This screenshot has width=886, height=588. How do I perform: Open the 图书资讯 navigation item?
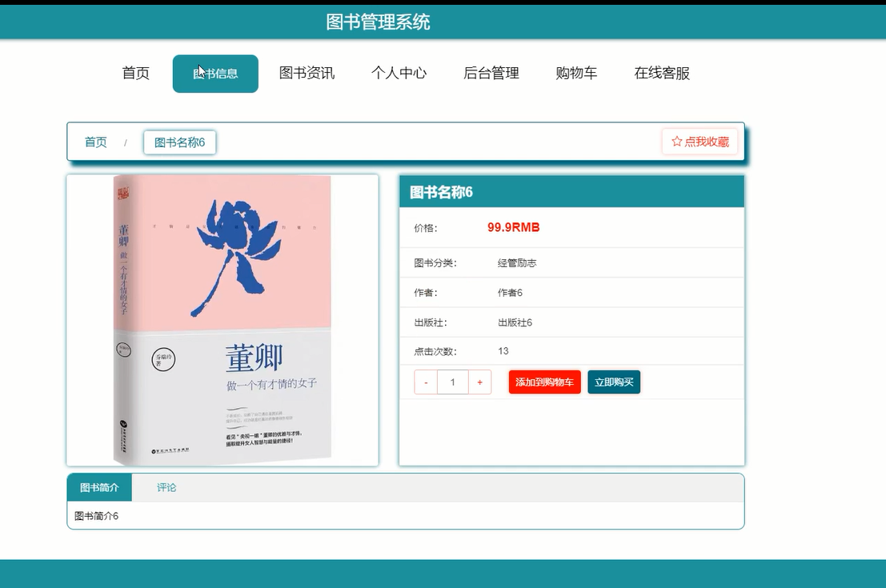coord(307,74)
